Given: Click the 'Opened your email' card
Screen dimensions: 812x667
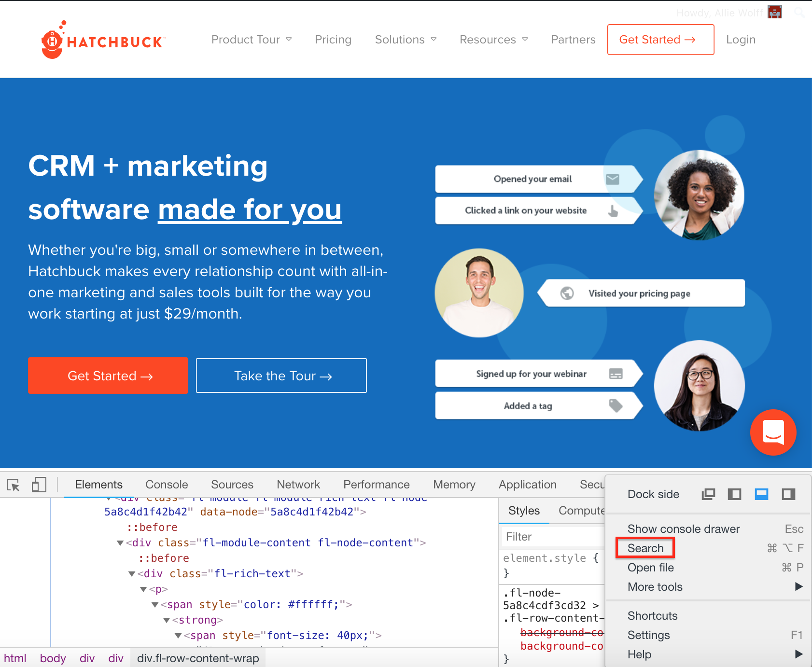Looking at the screenshot, I should point(539,179).
